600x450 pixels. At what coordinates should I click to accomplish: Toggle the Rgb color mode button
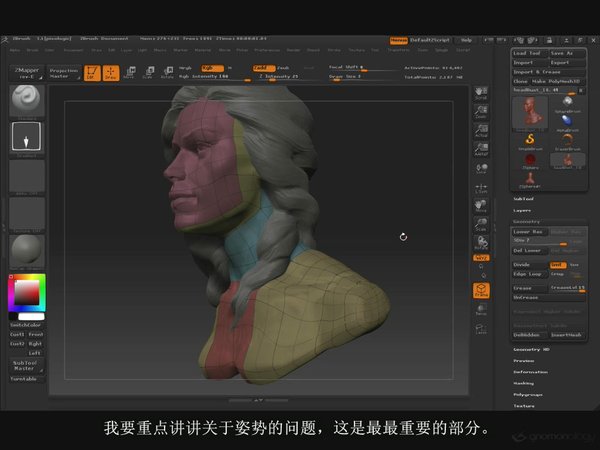coord(212,68)
